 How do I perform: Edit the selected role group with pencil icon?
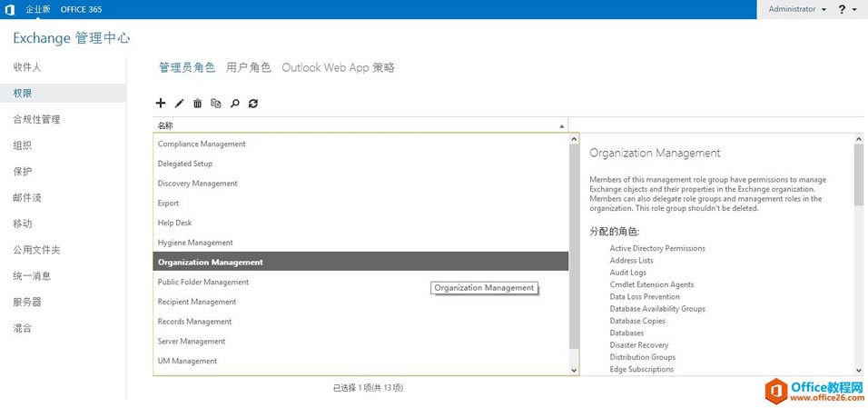[x=179, y=103]
